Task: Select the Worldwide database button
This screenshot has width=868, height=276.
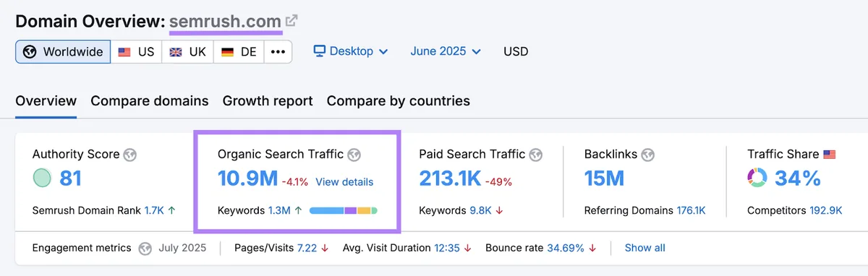Action: pyautogui.click(x=63, y=52)
